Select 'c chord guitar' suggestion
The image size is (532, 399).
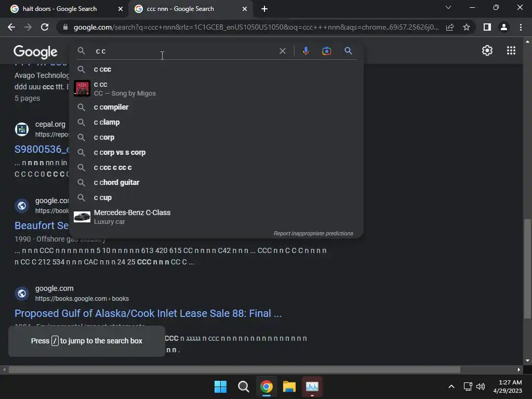pos(216,182)
